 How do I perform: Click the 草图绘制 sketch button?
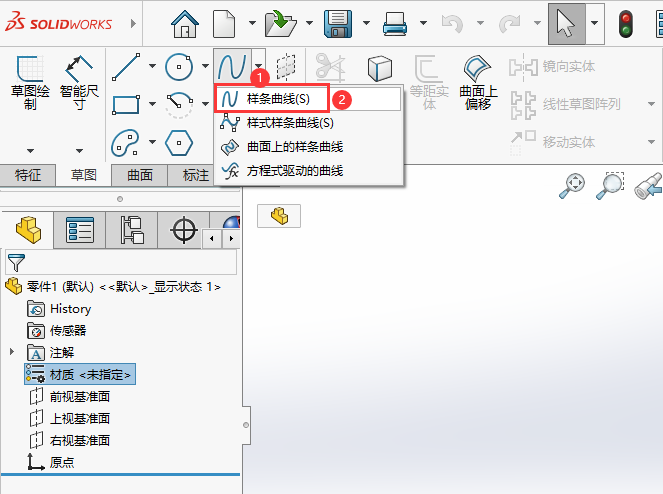[30, 83]
